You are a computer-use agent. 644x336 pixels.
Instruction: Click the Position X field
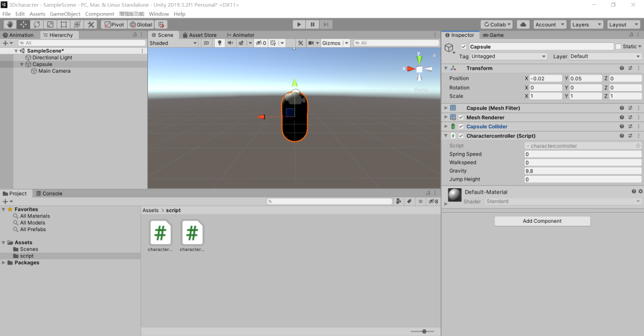tap(546, 79)
